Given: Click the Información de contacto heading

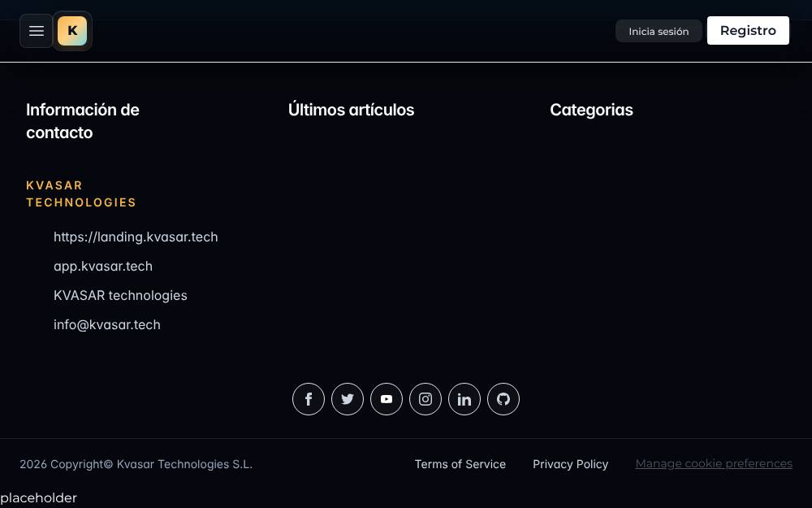Looking at the screenshot, I should point(83,121).
